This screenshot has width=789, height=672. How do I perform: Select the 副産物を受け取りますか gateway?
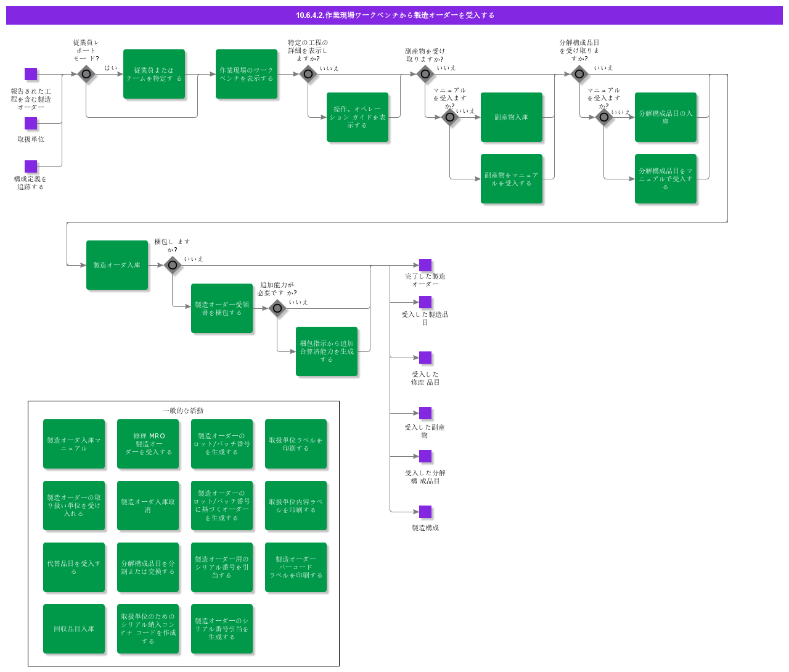coord(425,75)
